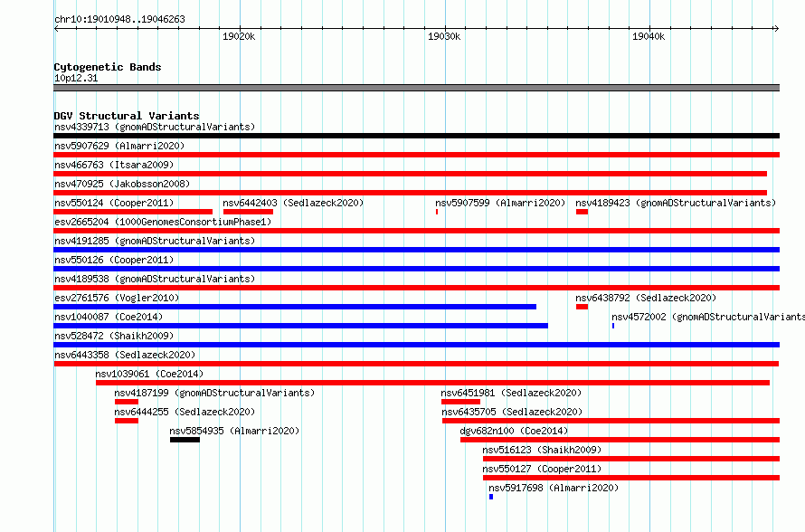Open nsv5854935 (Almarri2020) label

click(x=234, y=431)
